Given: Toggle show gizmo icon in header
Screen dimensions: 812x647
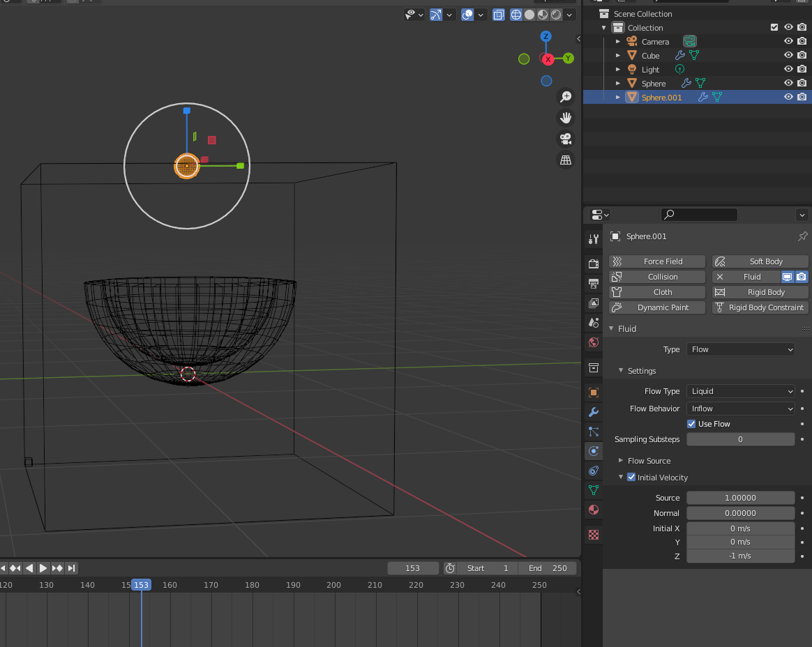Looking at the screenshot, I should point(435,15).
